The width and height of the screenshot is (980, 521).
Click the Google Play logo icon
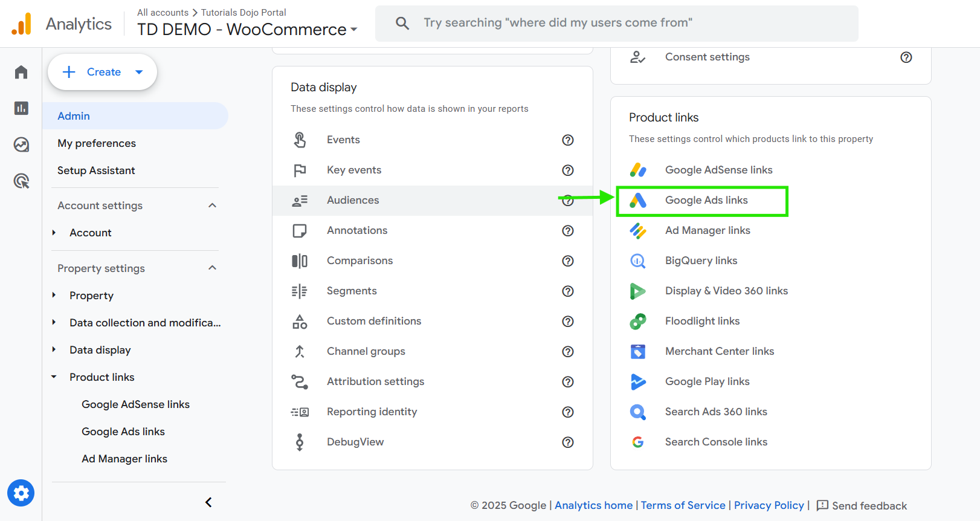(x=638, y=381)
